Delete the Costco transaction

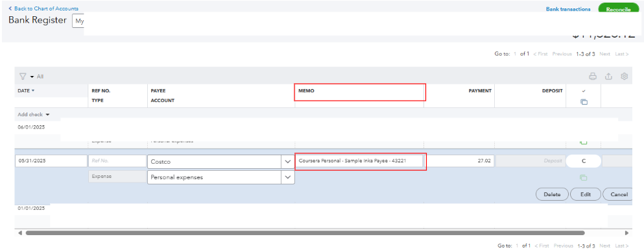pyautogui.click(x=552, y=194)
